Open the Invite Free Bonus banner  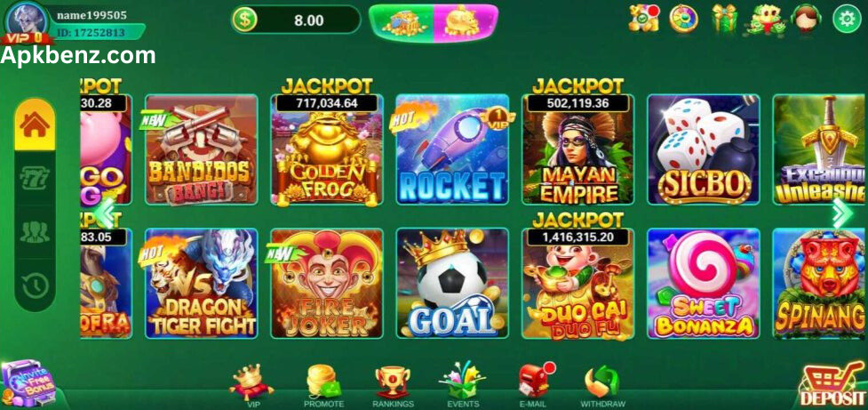click(x=28, y=384)
